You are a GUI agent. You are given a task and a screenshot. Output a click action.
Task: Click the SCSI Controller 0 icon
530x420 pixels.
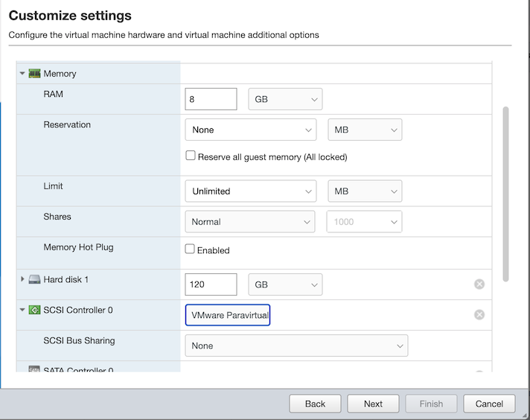(x=34, y=310)
